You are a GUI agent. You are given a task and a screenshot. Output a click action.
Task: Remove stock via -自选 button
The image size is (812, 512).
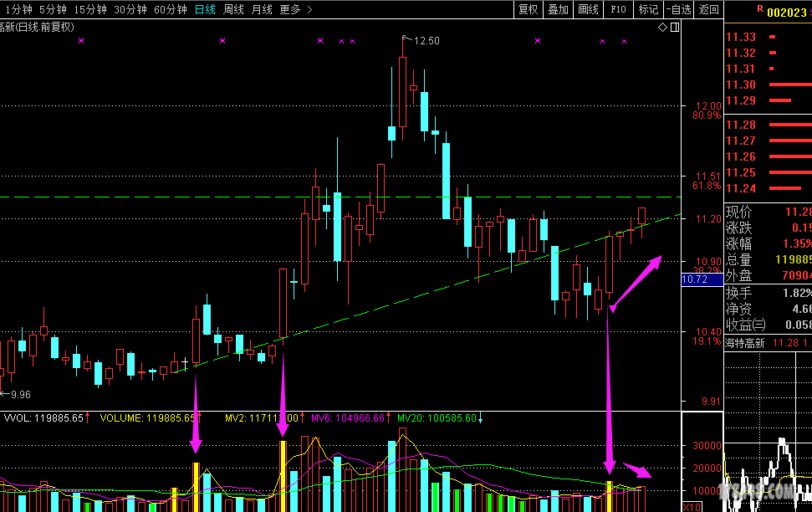(679, 9)
